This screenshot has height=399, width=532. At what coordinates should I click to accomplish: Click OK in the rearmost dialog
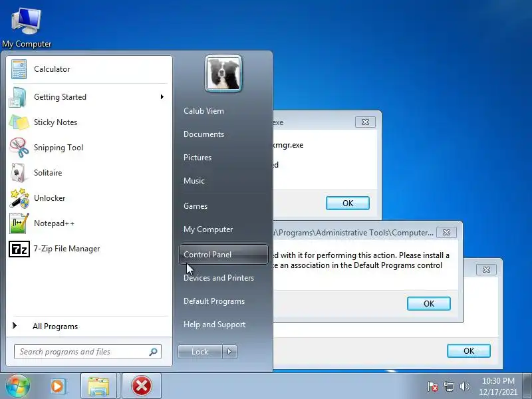pos(469,351)
